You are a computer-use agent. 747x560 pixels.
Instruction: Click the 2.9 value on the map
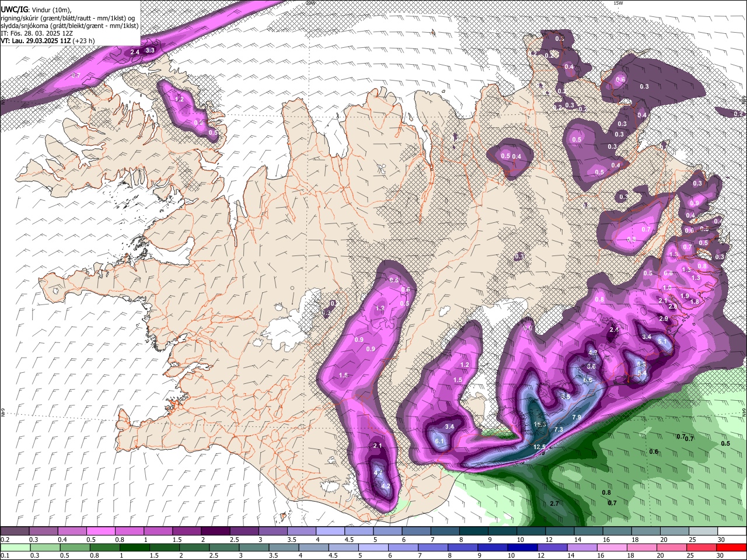pyautogui.click(x=664, y=318)
